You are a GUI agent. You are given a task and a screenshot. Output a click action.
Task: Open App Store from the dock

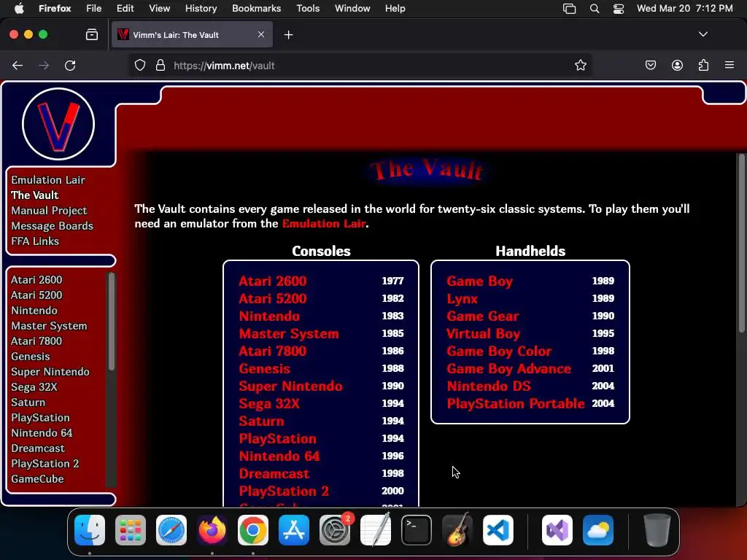pos(294,530)
